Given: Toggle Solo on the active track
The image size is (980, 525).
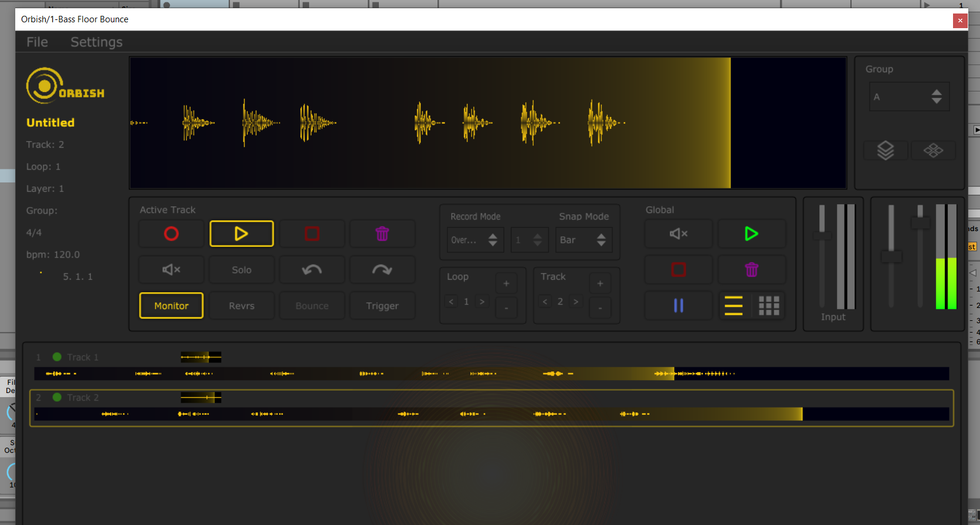Looking at the screenshot, I should [x=242, y=270].
